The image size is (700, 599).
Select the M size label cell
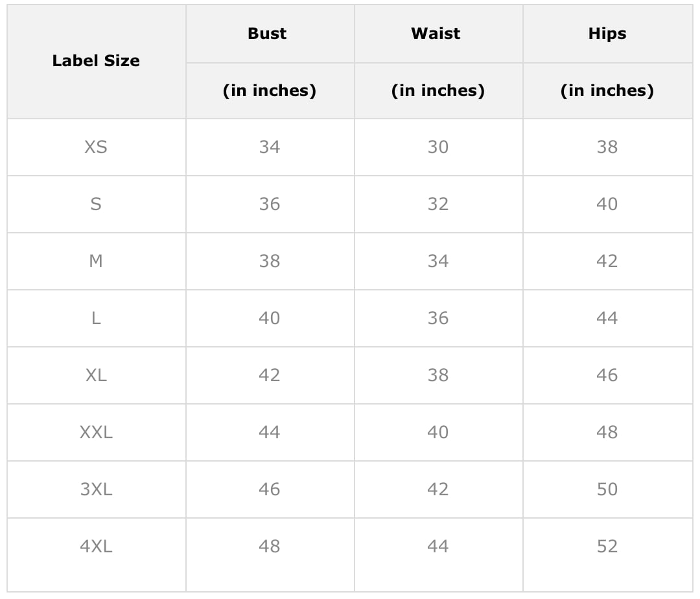point(96,261)
